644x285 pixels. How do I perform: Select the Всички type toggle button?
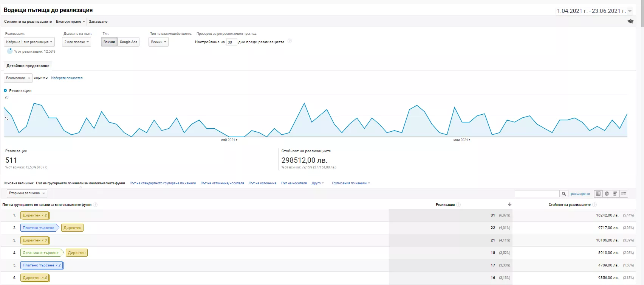pos(109,42)
